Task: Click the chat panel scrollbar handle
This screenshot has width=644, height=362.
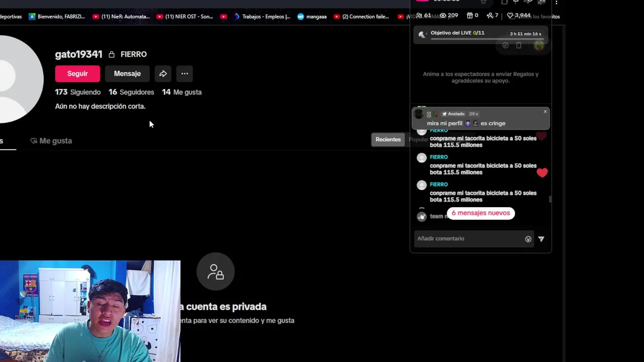Action: tap(550, 199)
